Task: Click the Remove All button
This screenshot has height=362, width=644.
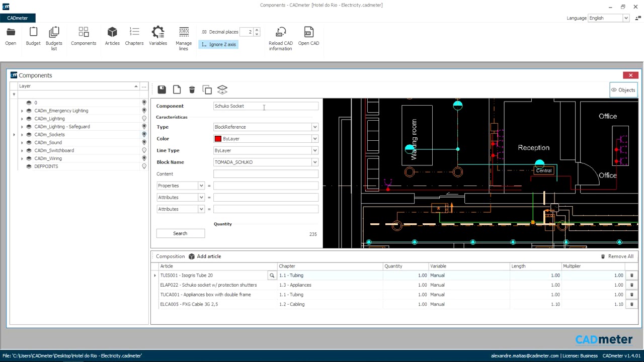Action: (x=617, y=256)
